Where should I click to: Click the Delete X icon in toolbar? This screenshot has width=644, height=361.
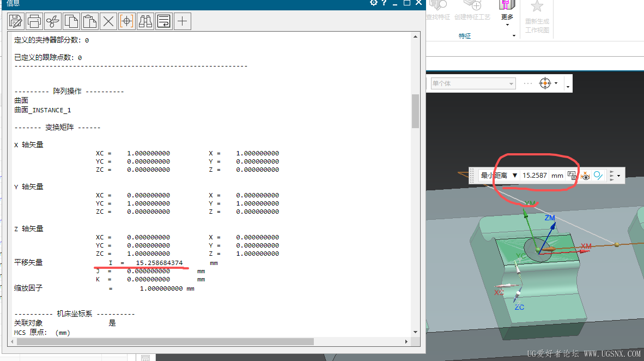coord(108,21)
